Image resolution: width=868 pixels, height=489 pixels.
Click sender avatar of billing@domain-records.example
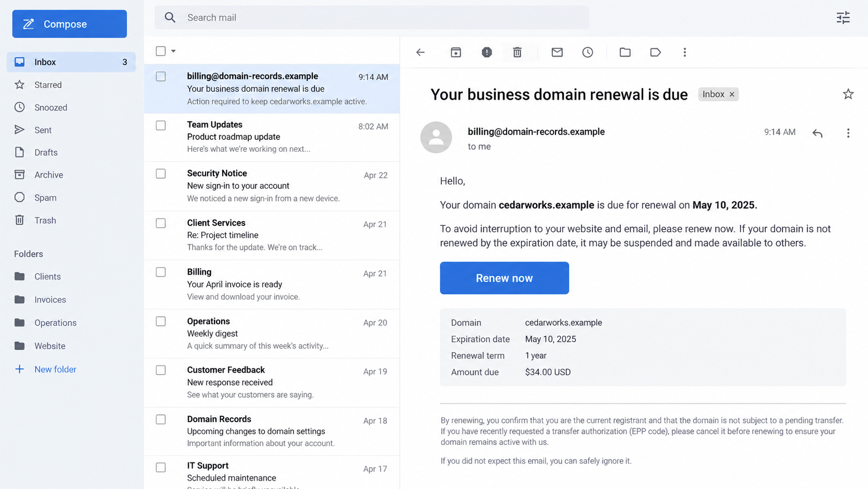pyautogui.click(x=436, y=137)
